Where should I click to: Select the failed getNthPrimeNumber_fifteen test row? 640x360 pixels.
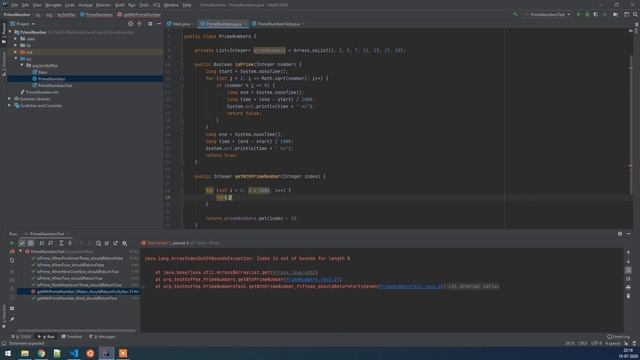pos(78,291)
